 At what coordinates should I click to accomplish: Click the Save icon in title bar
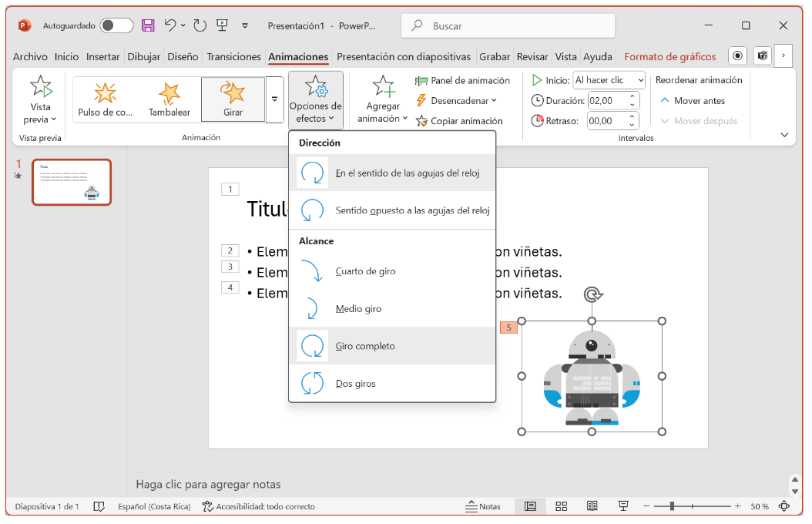click(148, 25)
